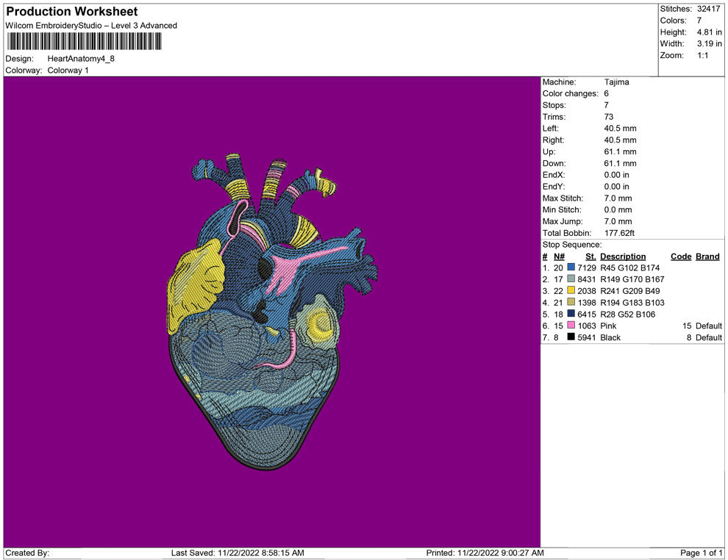This screenshot has height=560, width=728.
Task: Select the yellow swatch for stop 3
Action: (x=571, y=291)
